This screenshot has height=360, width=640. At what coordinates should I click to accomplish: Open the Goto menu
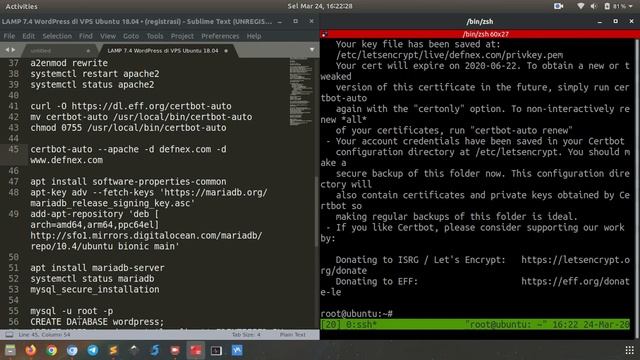[x=131, y=36]
